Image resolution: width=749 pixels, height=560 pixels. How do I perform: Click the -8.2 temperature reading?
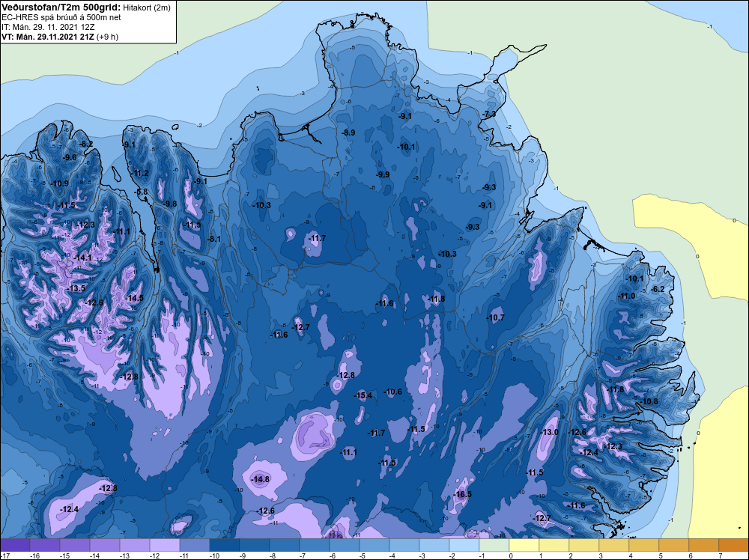click(x=86, y=144)
